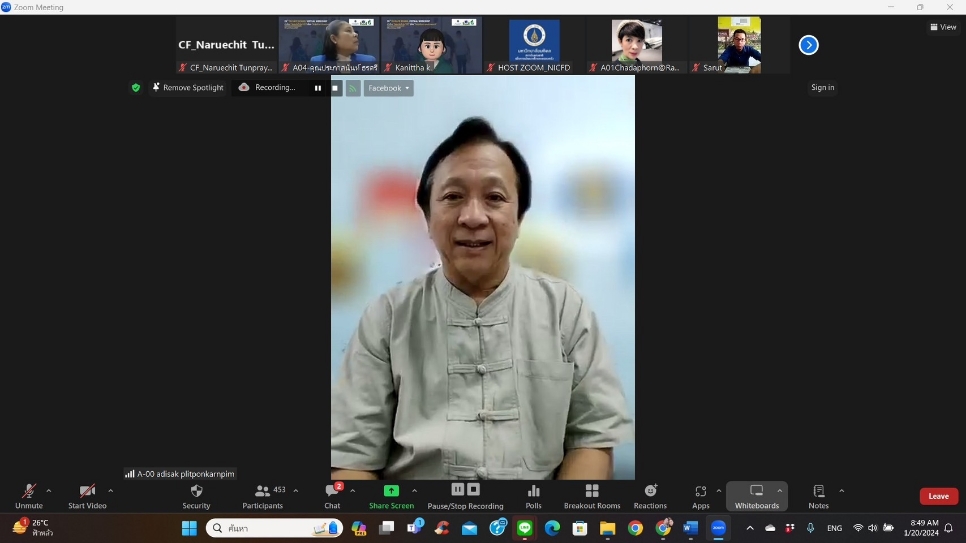Select Sarut participant thumbnail
The height and width of the screenshot is (543, 966).
click(x=739, y=45)
